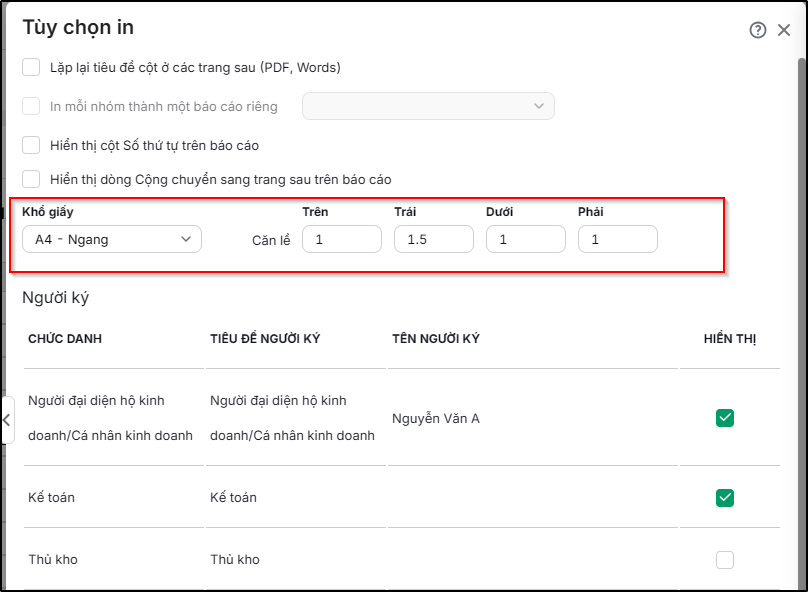This screenshot has width=808, height=592.
Task: Open the help question mark icon
Action: (758, 30)
